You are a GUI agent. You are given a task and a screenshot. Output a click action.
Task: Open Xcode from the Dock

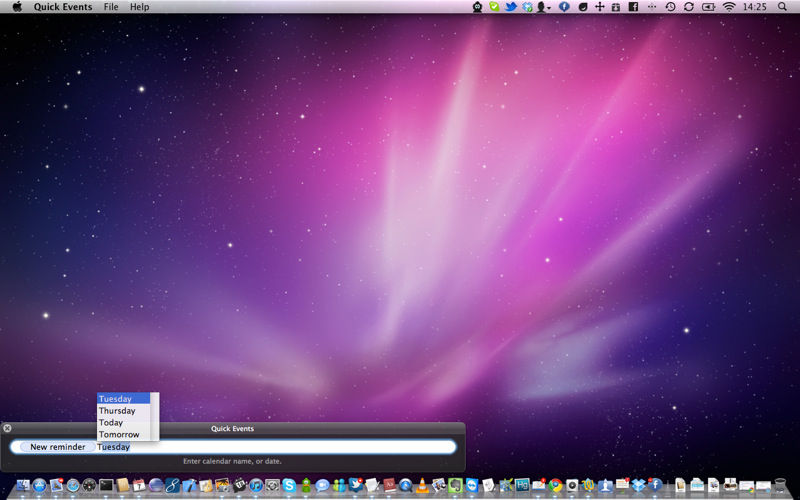189,485
